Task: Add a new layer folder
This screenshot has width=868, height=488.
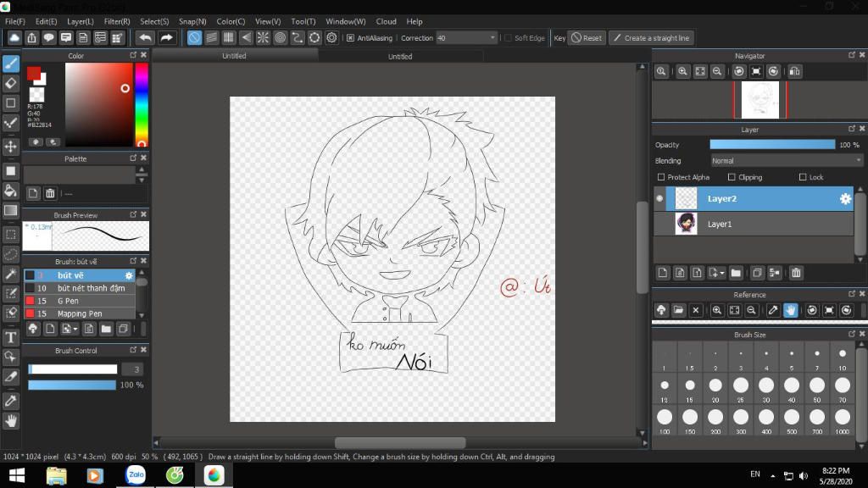Action: click(736, 273)
